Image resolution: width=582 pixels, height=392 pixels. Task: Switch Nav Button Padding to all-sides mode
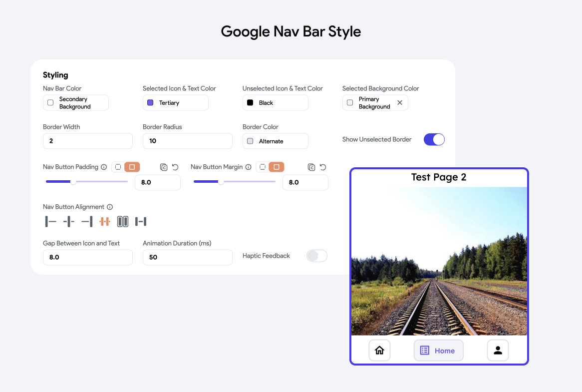pos(132,167)
